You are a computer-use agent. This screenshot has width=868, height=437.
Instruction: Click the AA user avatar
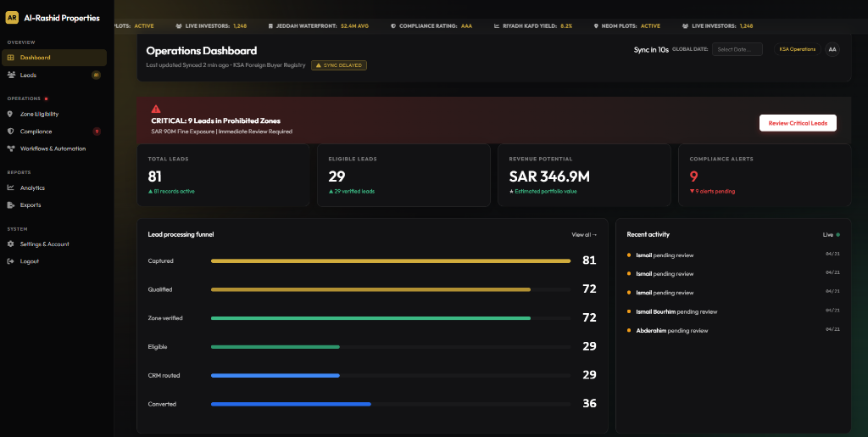click(832, 49)
